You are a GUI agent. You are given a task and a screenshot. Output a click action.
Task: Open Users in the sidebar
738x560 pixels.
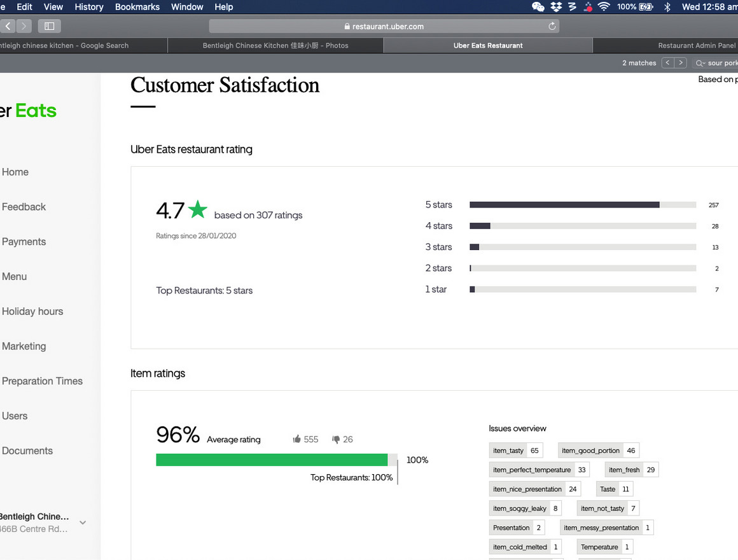(15, 416)
